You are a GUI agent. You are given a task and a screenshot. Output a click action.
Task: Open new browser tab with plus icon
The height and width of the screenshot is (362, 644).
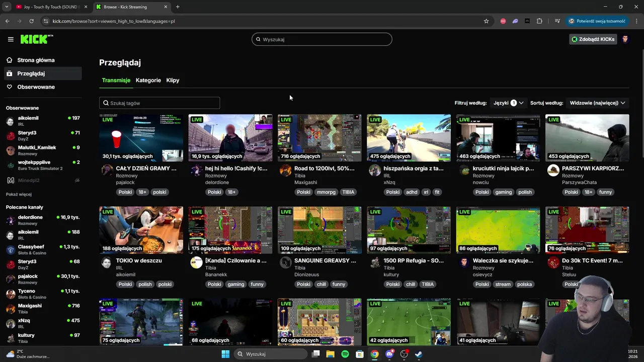178,7
